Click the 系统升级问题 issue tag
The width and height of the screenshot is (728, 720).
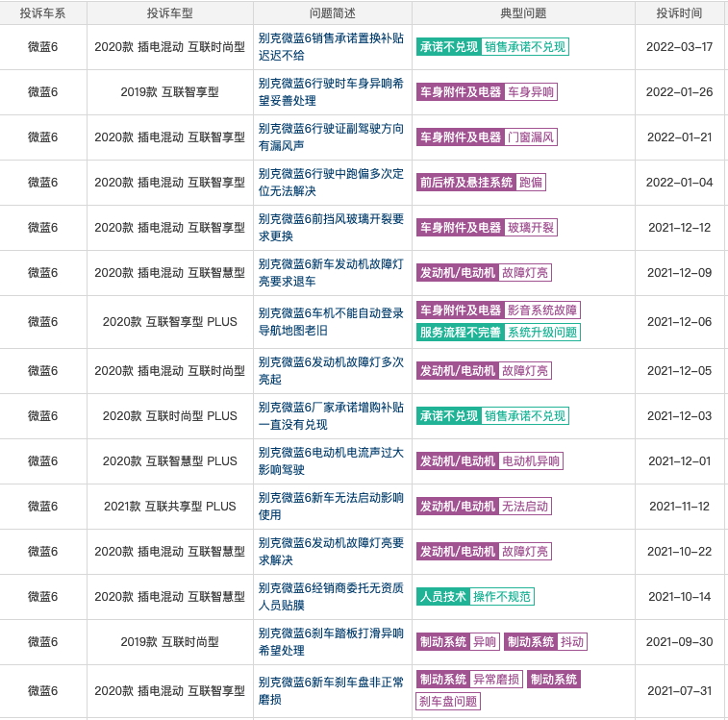pyautogui.click(x=542, y=333)
